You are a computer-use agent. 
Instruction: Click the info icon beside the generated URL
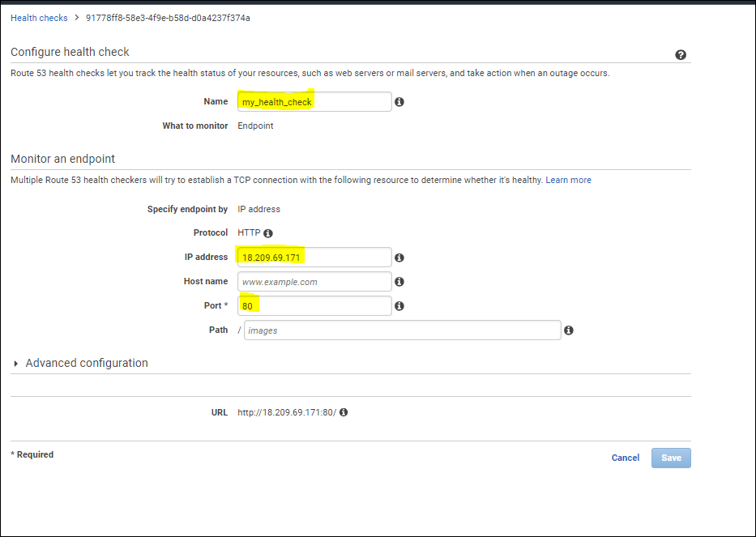[x=343, y=412]
